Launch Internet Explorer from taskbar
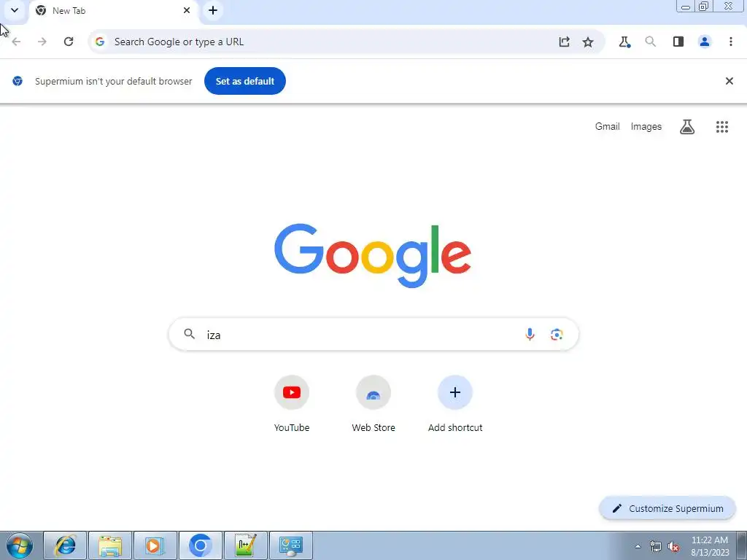Viewport: 747px width, 560px height. pyautogui.click(x=65, y=545)
